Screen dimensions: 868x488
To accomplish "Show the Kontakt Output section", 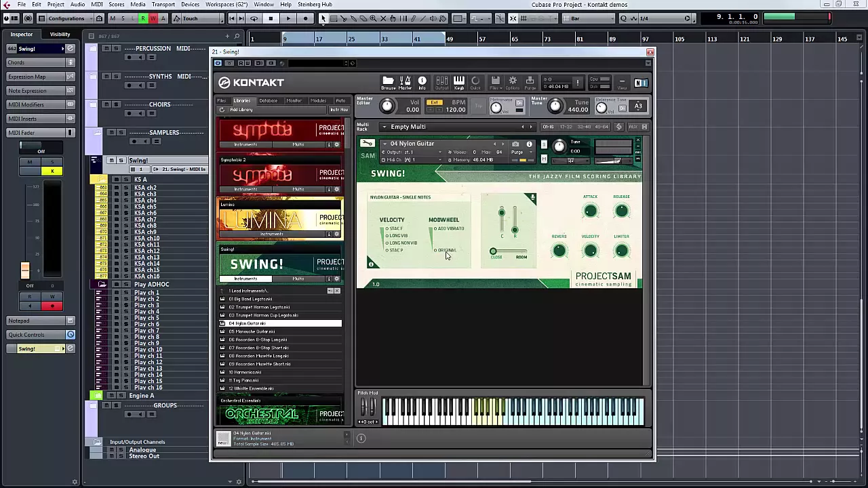I will 441,83.
